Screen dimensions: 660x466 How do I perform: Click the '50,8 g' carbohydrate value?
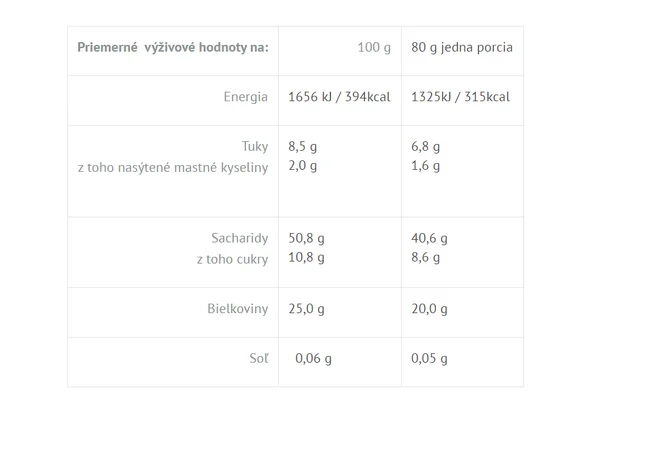tap(306, 238)
